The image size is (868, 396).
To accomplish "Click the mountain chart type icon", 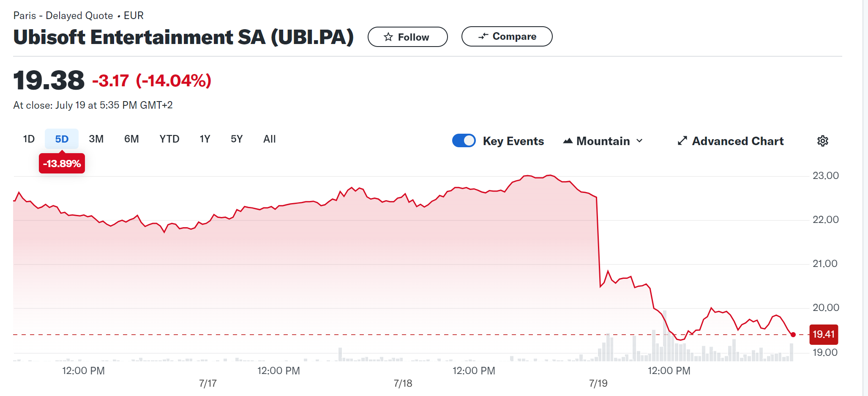I will click(x=568, y=141).
